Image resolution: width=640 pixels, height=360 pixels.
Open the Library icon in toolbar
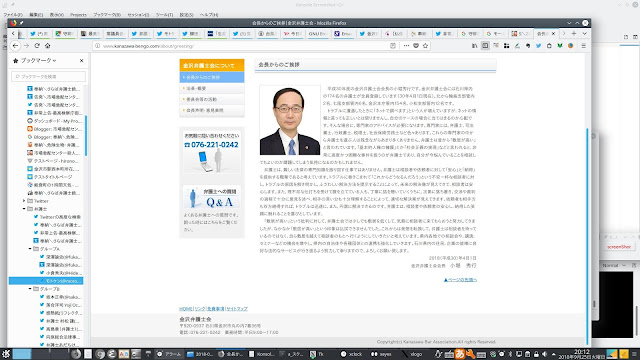click(x=474, y=46)
